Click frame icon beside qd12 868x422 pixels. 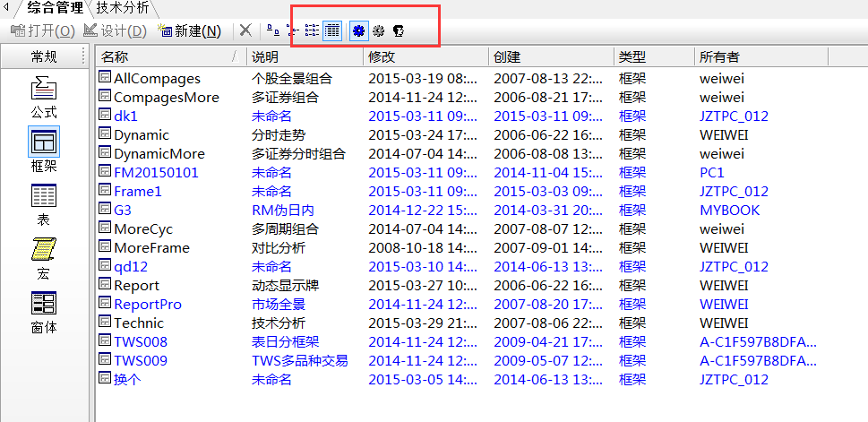[x=105, y=265]
